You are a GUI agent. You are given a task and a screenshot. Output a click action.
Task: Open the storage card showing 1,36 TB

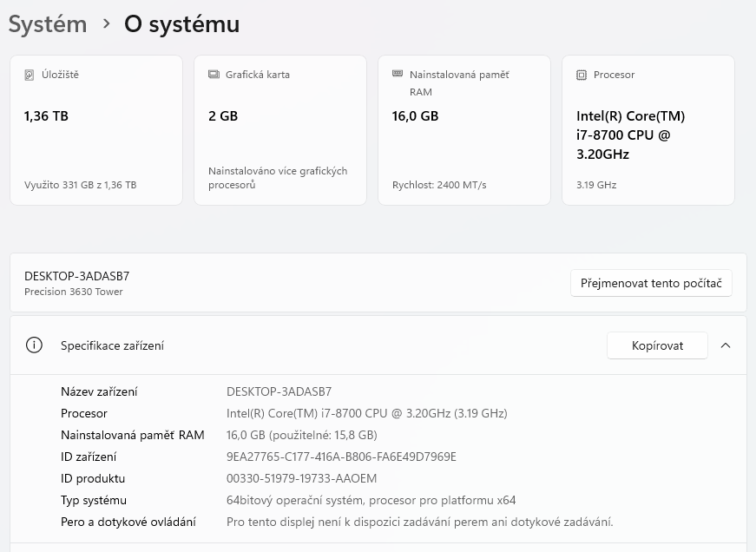click(96, 130)
